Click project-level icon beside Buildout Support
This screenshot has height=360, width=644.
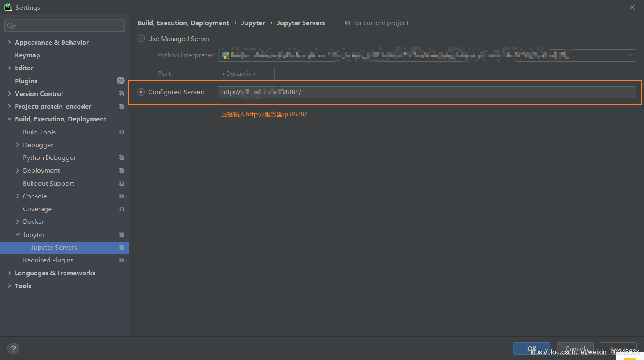pos(121,183)
